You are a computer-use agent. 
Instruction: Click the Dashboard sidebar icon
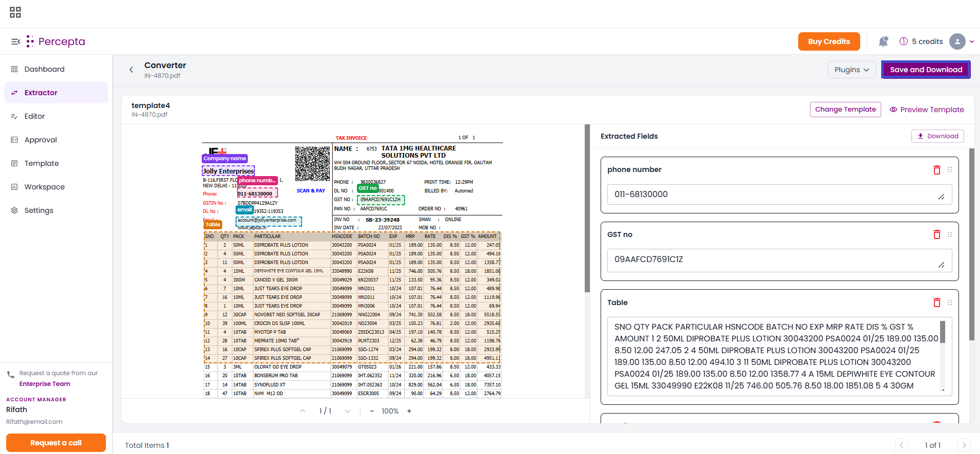[14, 69]
